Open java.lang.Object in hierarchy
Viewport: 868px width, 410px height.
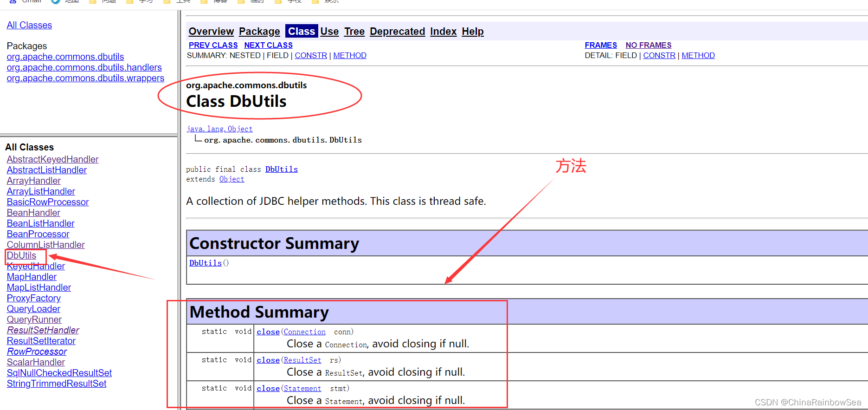[219, 129]
